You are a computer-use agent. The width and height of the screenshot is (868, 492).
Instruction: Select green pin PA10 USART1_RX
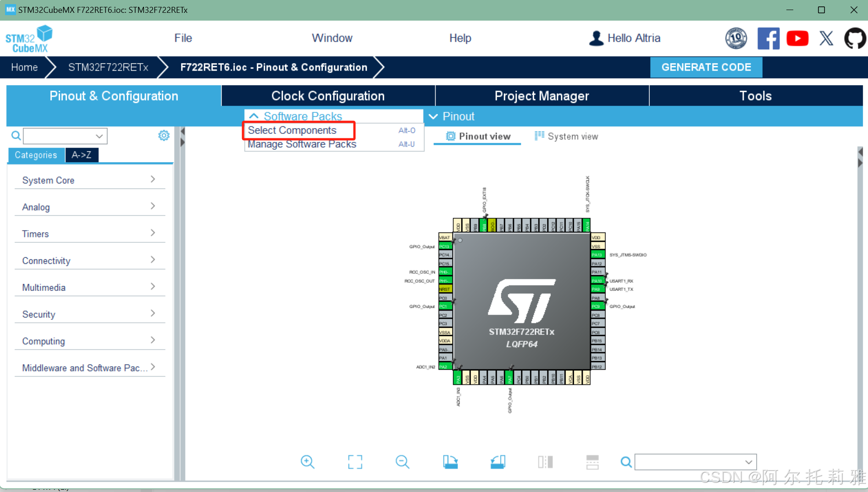coord(598,281)
